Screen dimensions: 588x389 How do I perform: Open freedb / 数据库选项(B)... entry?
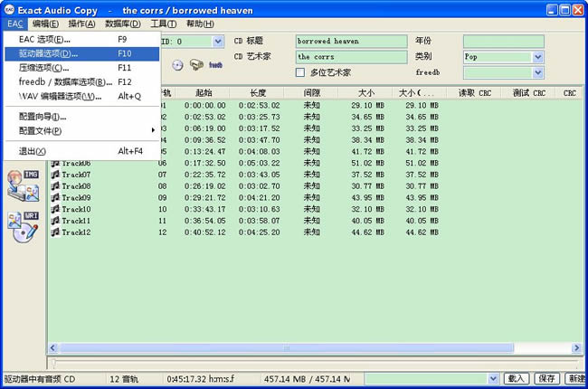81,82
